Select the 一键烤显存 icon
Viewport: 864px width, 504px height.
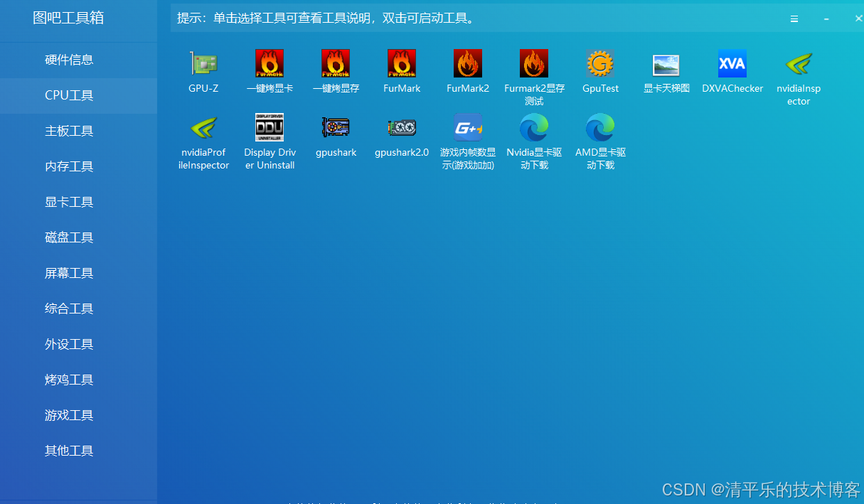(x=336, y=63)
